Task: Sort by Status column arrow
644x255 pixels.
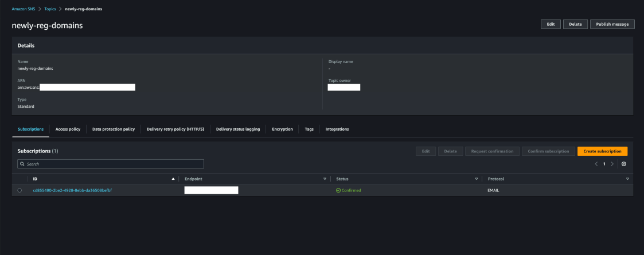Action: (x=476, y=179)
